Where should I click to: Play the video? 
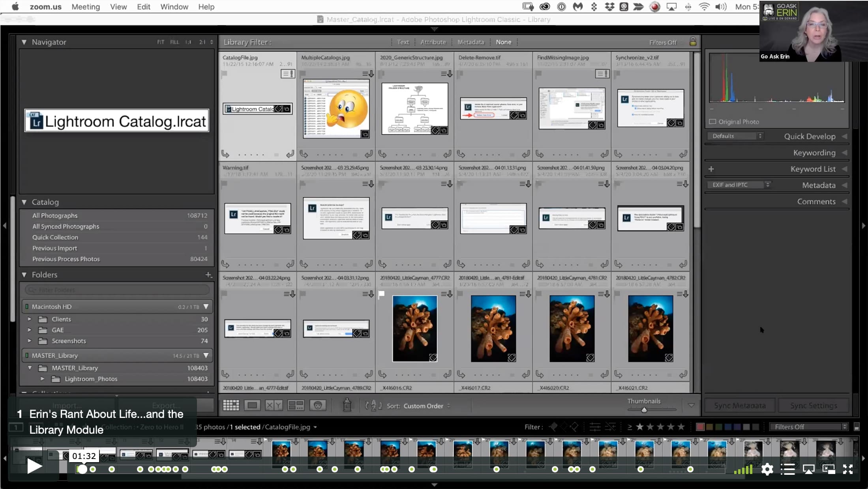pyautogui.click(x=34, y=466)
